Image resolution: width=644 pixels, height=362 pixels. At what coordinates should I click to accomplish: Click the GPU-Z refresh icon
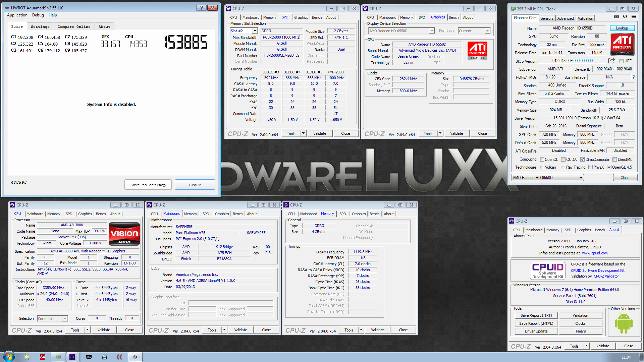tap(625, 16)
